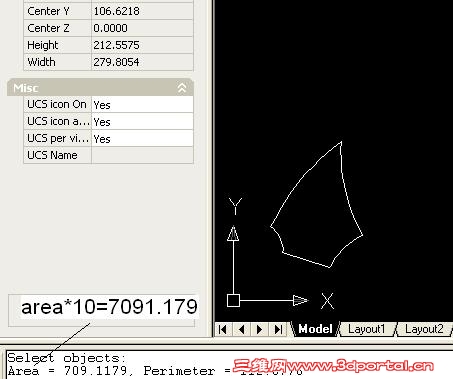Screen dimensions: 453x379
Task: Go to previous layout tab arrow
Action: click(x=241, y=329)
